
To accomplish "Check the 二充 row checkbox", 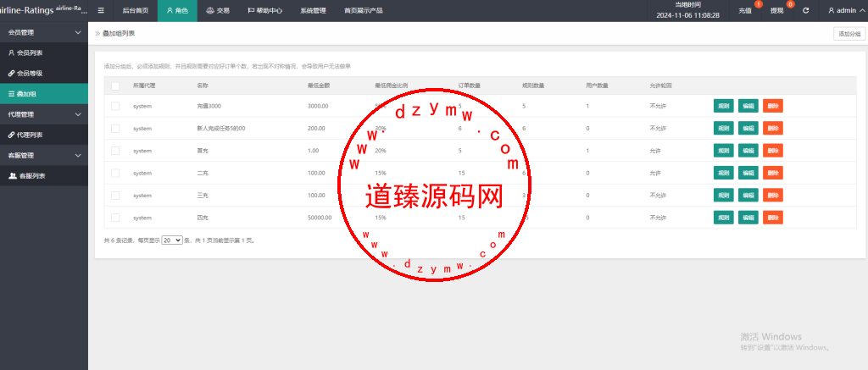I will [115, 173].
